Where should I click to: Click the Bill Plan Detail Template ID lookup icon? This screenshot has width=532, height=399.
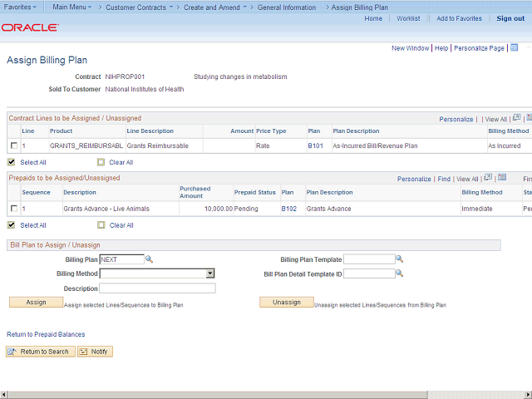coord(400,273)
